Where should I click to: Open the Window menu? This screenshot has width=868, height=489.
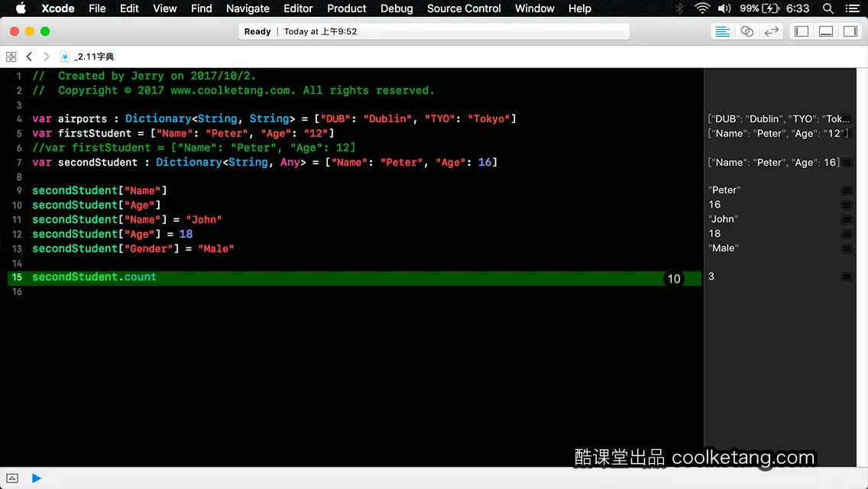(534, 8)
